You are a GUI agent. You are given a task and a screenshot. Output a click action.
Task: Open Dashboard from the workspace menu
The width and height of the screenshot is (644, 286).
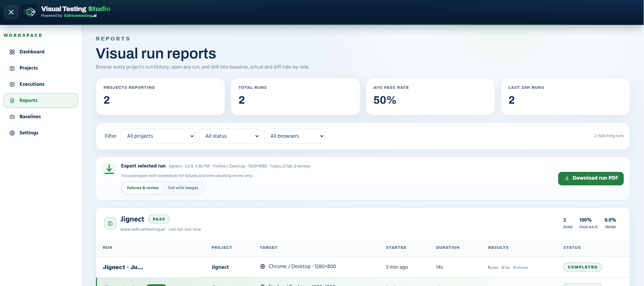click(41, 52)
